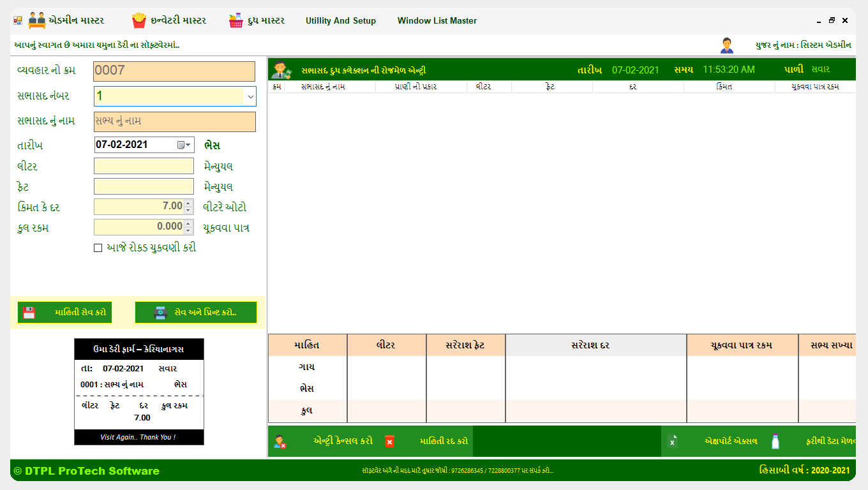Open the Utillity And Setup menu

[340, 20]
